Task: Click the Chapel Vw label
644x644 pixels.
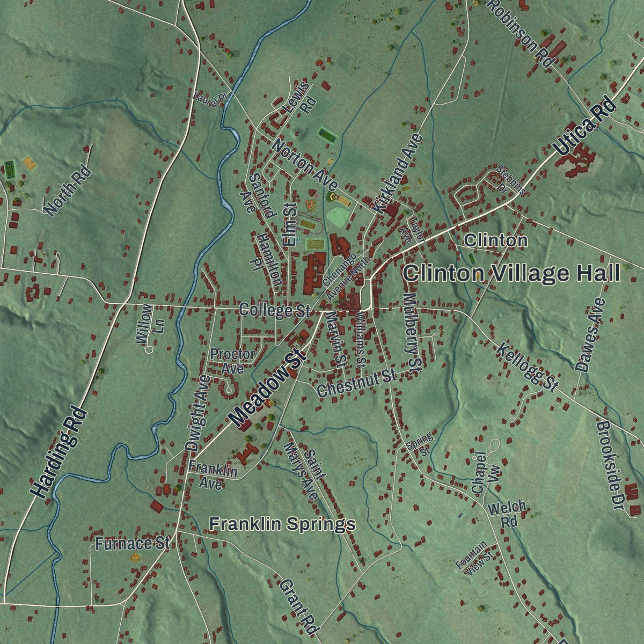Action: (487, 472)
